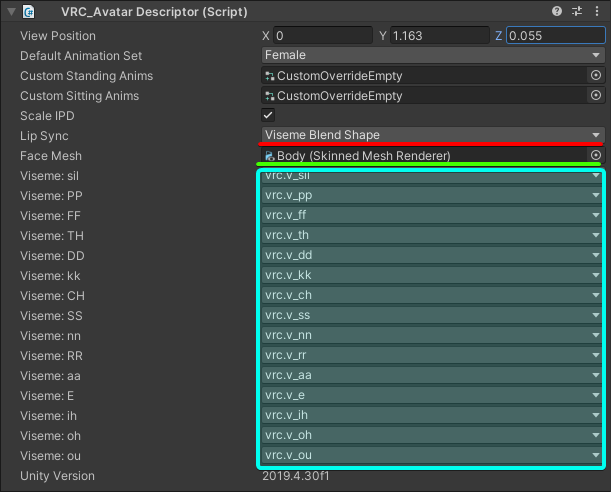Click the preset selector icon in header
The image size is (611, 492).
(x=577, y=11)
